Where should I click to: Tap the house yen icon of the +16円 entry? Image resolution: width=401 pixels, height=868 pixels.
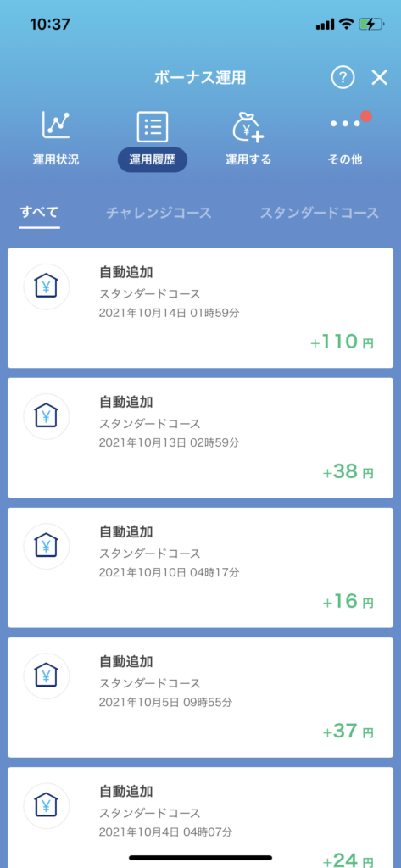point(46,546)
